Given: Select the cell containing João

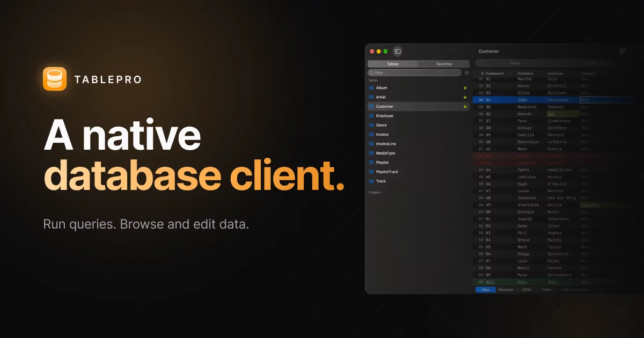Looking at the screenshot, I should [523, 100].
